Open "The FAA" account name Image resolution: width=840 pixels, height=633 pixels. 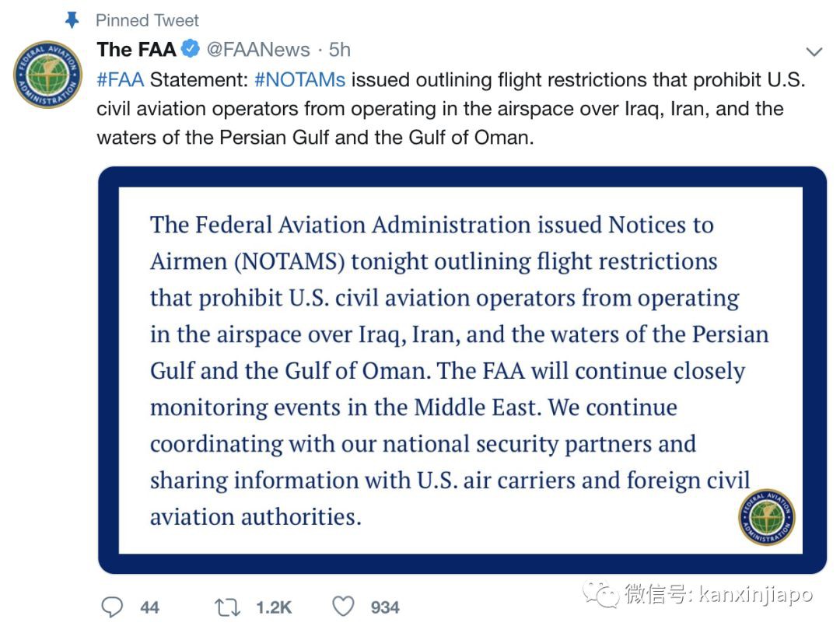(x=136, y=50)
